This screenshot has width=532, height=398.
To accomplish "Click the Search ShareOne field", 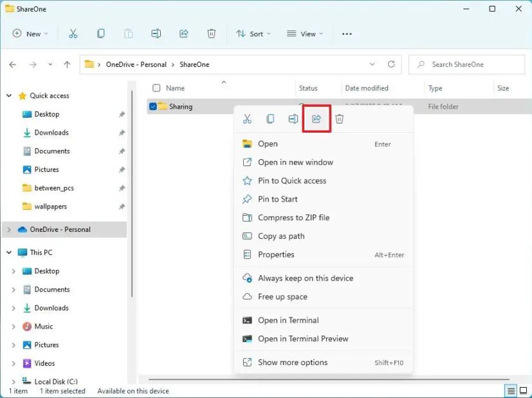I will point(466,64).
